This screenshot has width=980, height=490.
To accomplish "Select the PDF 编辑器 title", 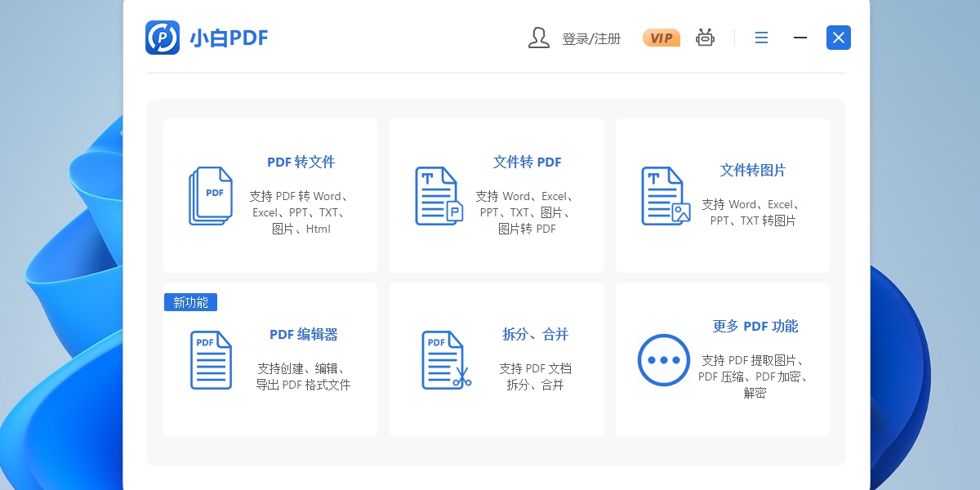I will click(x=304, y=334).
